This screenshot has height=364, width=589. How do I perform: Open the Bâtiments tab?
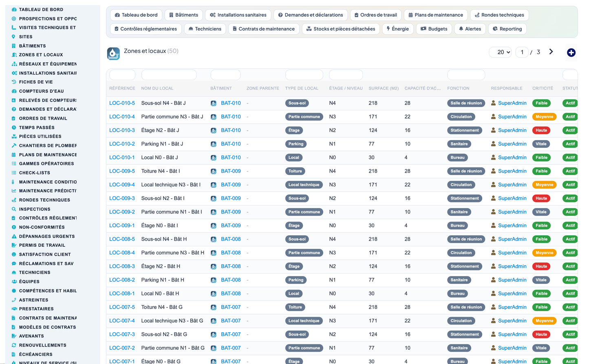[183, 15]
